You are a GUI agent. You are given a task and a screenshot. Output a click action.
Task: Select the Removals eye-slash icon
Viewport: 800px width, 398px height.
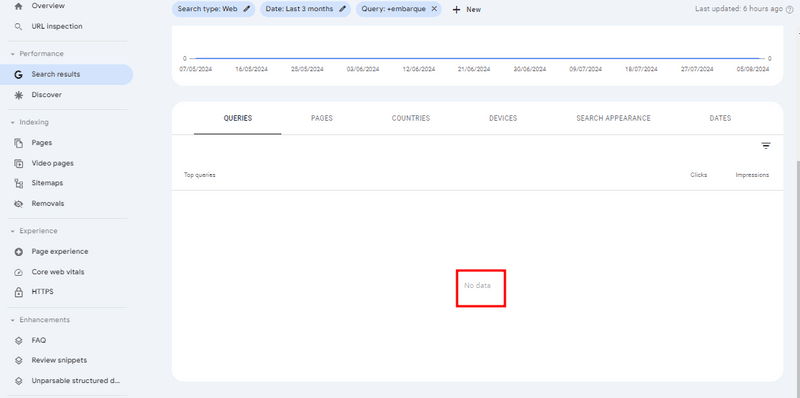(x=18, y=204)
